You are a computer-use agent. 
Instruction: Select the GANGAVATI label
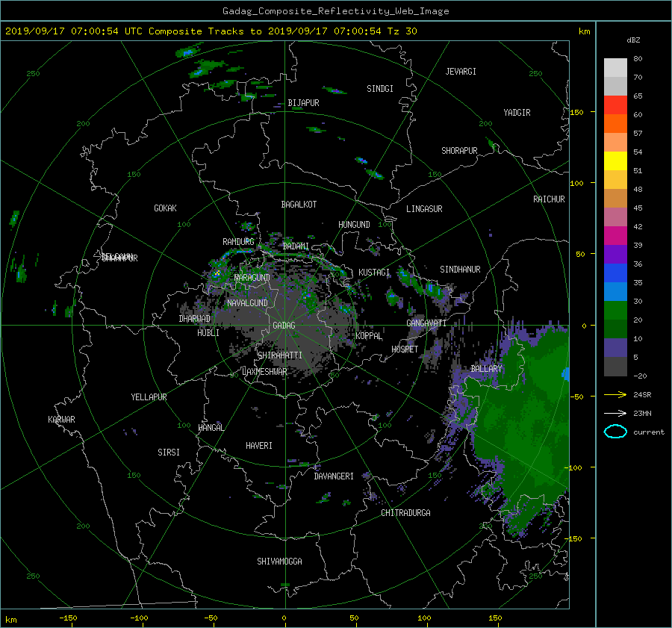[x=426, y=323]
